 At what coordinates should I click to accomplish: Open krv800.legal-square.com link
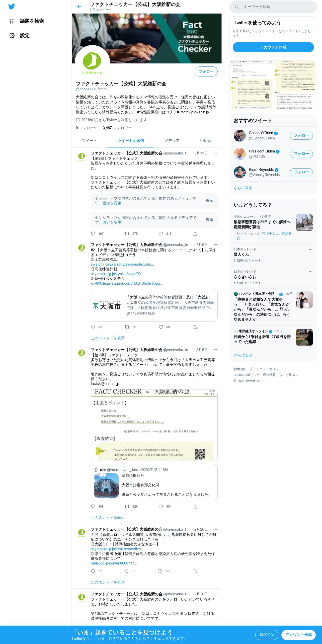pyautogui.click(x=127, y=283)
